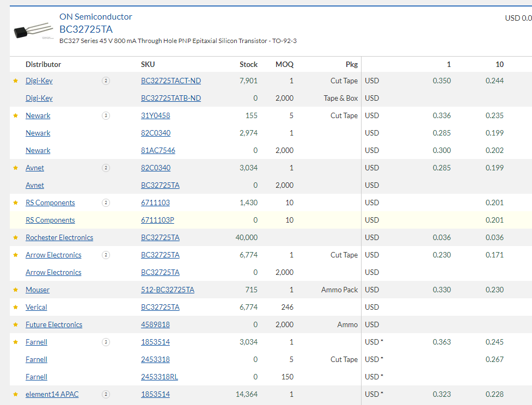Select the 0.363 Farnell price
The height and width of the screenshot is (405, 532).
pos(442,342)
